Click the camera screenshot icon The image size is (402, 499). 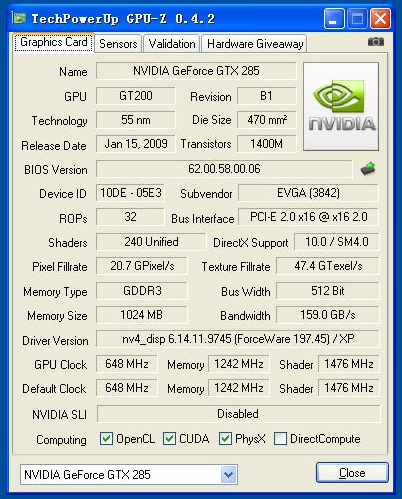[376, 42]
